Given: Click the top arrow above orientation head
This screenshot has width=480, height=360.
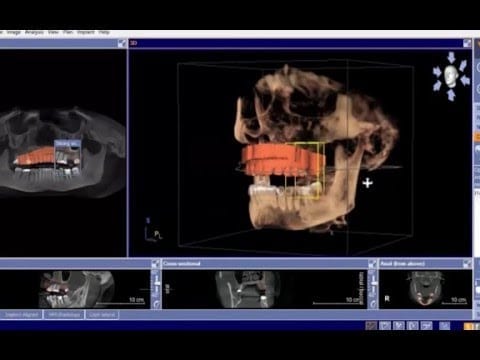Looking at the screenshot, I should pyautogui.click(x=451, y=57).
